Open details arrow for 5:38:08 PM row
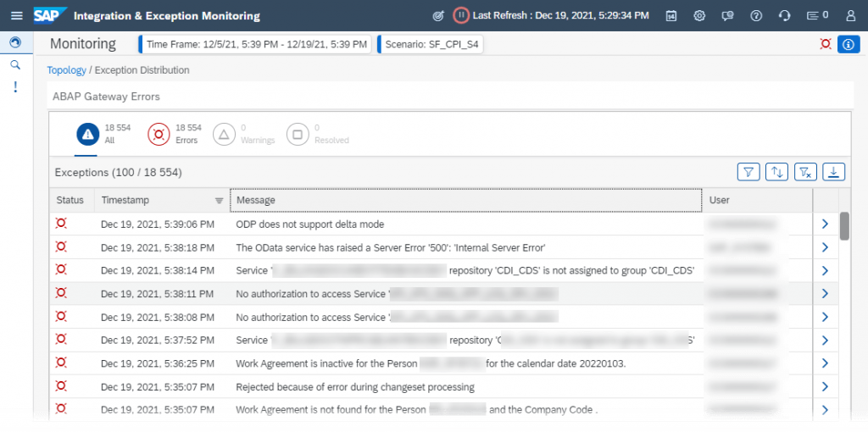 tap(825, 317)
